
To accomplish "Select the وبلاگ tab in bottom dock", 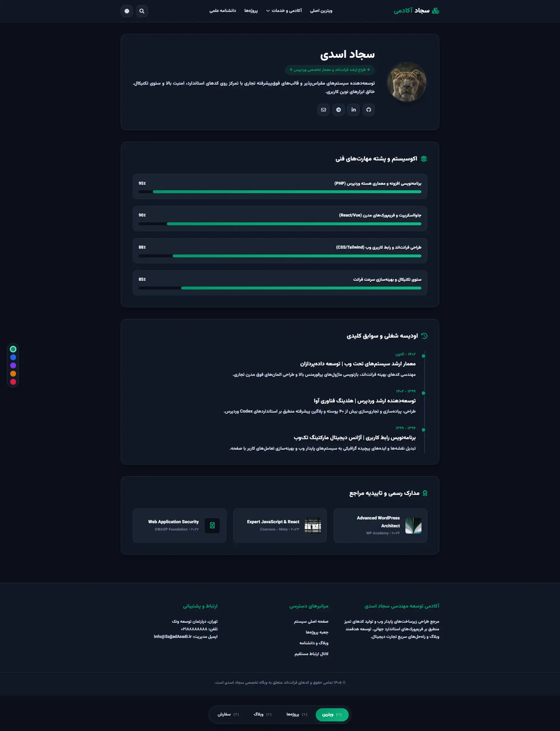I will pos(262,714).
